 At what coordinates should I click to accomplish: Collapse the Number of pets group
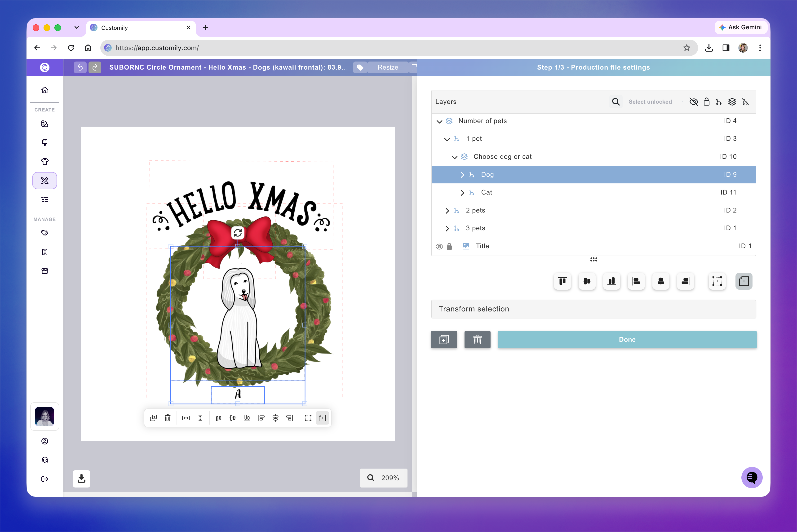pos(439,121)
